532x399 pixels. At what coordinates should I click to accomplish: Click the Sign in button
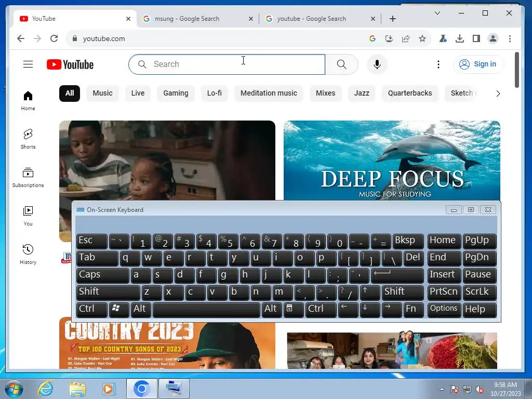click(478, 64)
